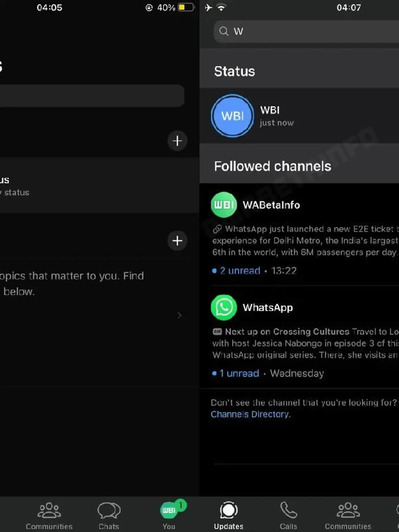This screenshot has height=532, width=399.
Task: Tap the Wi-Fi icon in status bar
Action: click(x=221, y=7)
